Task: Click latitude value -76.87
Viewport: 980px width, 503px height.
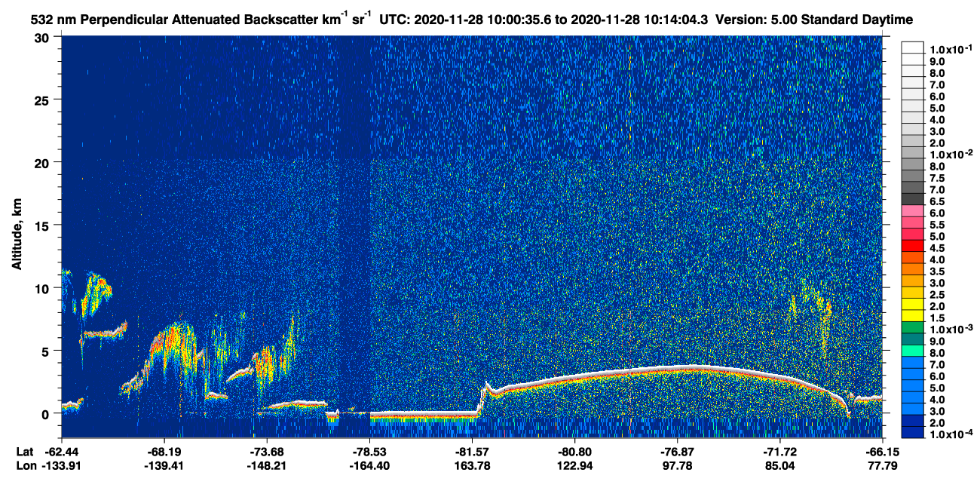Action: (x=678, y=452)
